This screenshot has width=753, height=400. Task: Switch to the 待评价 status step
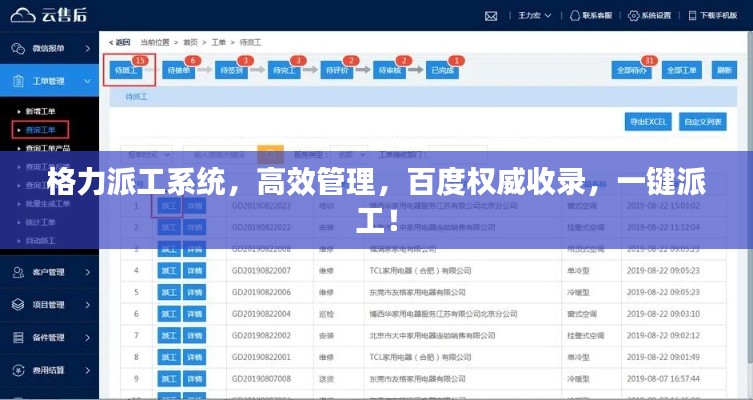click(x=337, y=70)
